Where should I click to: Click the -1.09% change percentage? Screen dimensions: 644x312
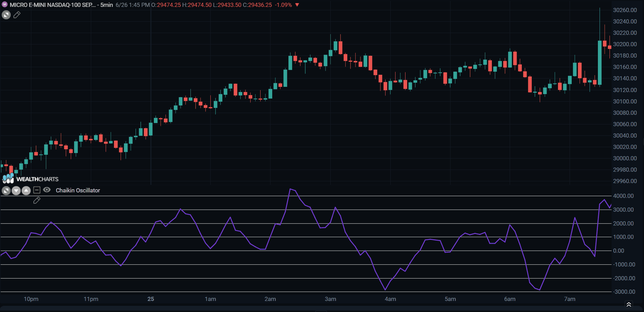coord(283,5)
